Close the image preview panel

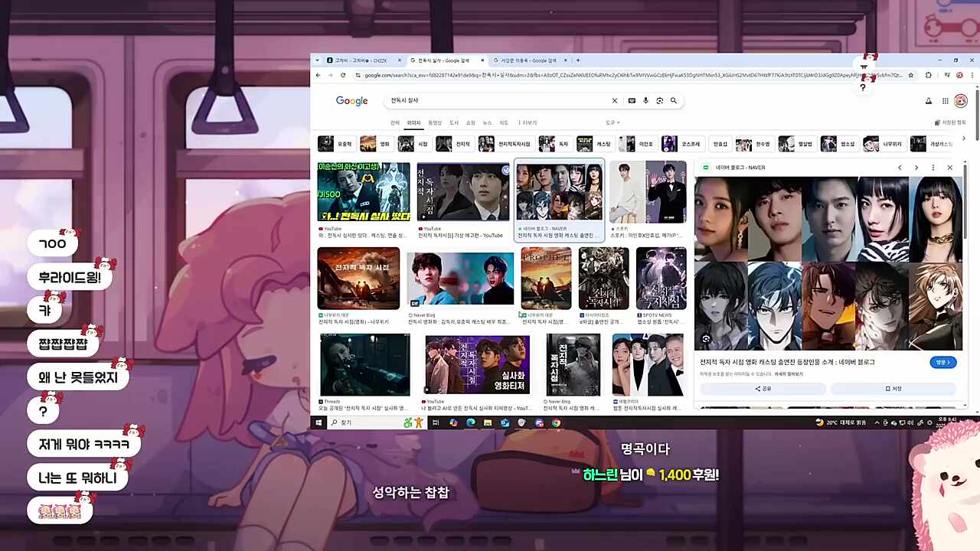[x=949, y=168]
